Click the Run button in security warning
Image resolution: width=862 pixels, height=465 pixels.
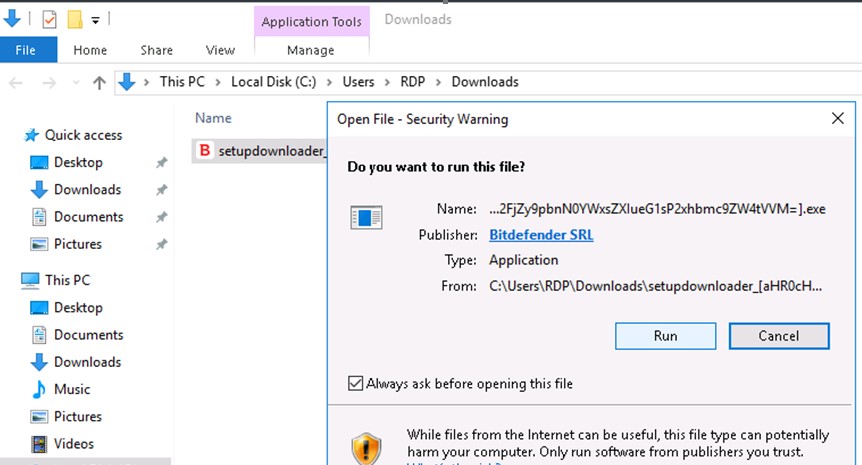pyautogui.click(x=665, y=336)
